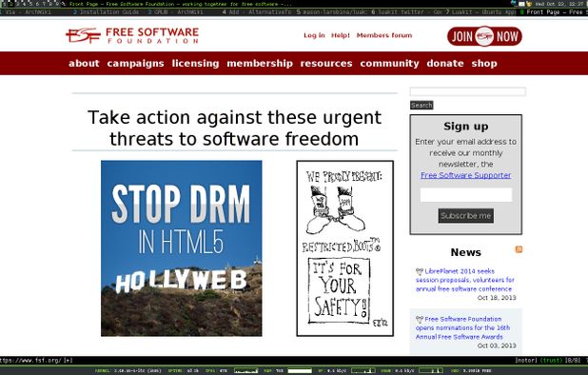The width and height of the screenshot is (588, 375).
Task: Open the Help! link
Action: (341, 35)
